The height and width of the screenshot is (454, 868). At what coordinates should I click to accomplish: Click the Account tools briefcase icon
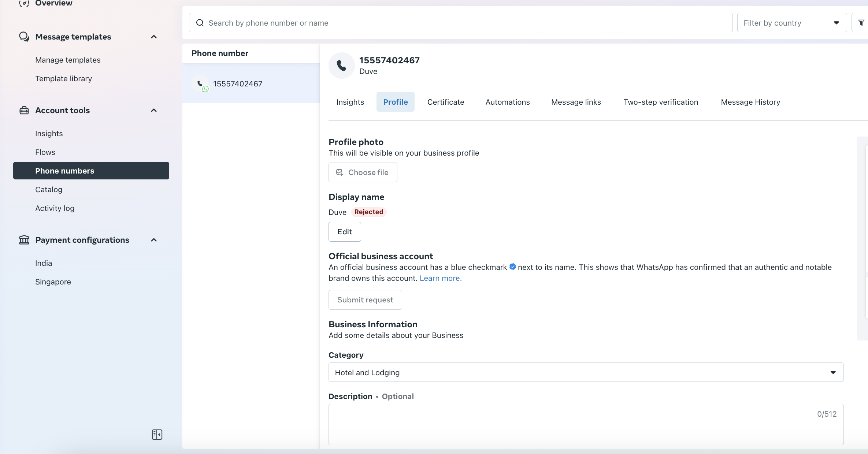tap(24, 110)
